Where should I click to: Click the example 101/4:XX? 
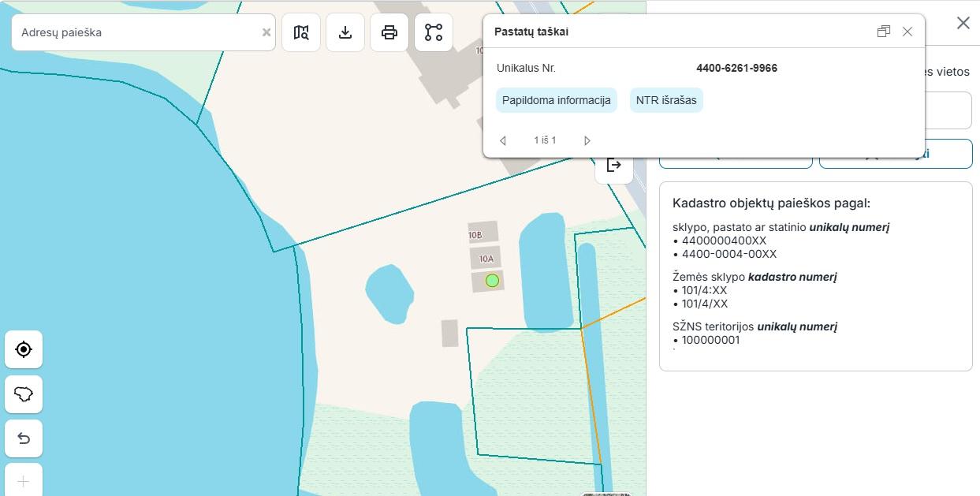[704, 290]
